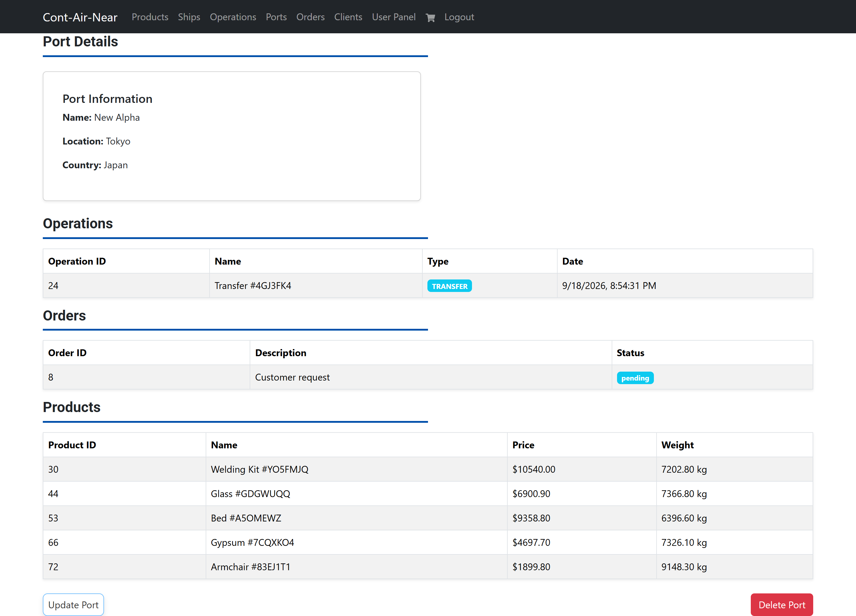The width and height of the screenshot is (856, 616).
Task: Click price $10540.00
Action: [534, 469]
